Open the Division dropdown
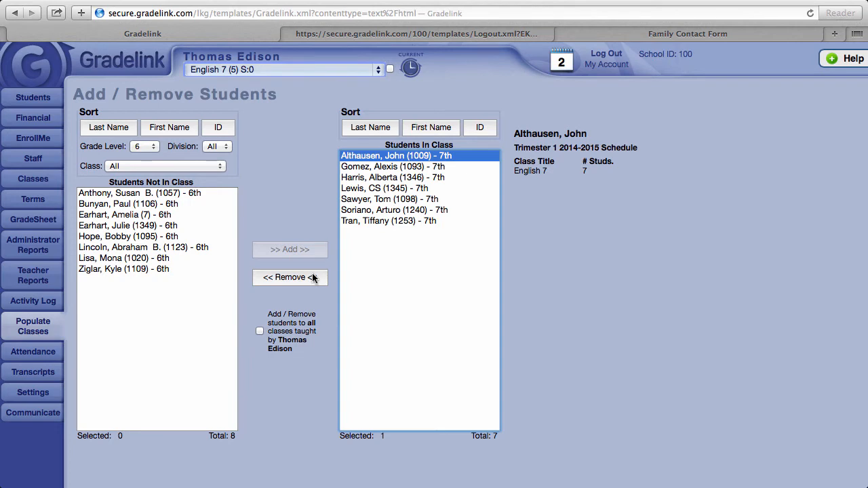The width and height of the screenshot is (868, 488). pyautogui.click(x=218, y=146)
